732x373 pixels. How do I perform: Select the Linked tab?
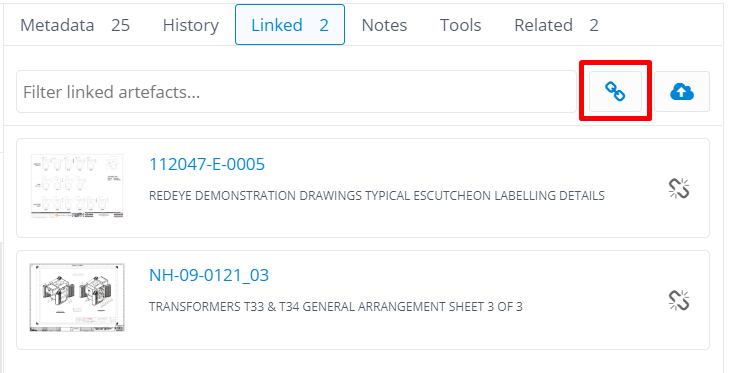pyautogui.click(x=290, y=25)
